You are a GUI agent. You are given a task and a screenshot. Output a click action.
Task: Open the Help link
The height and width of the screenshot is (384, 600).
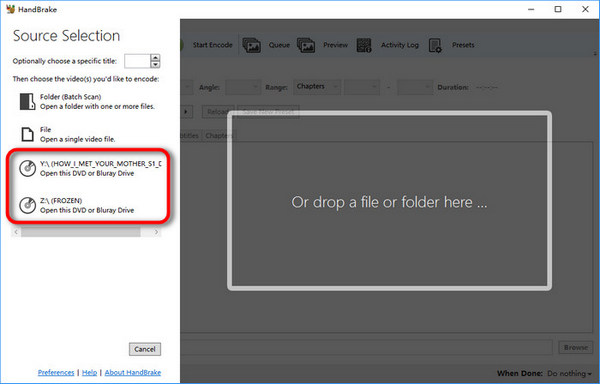click(x=90, y=372)
